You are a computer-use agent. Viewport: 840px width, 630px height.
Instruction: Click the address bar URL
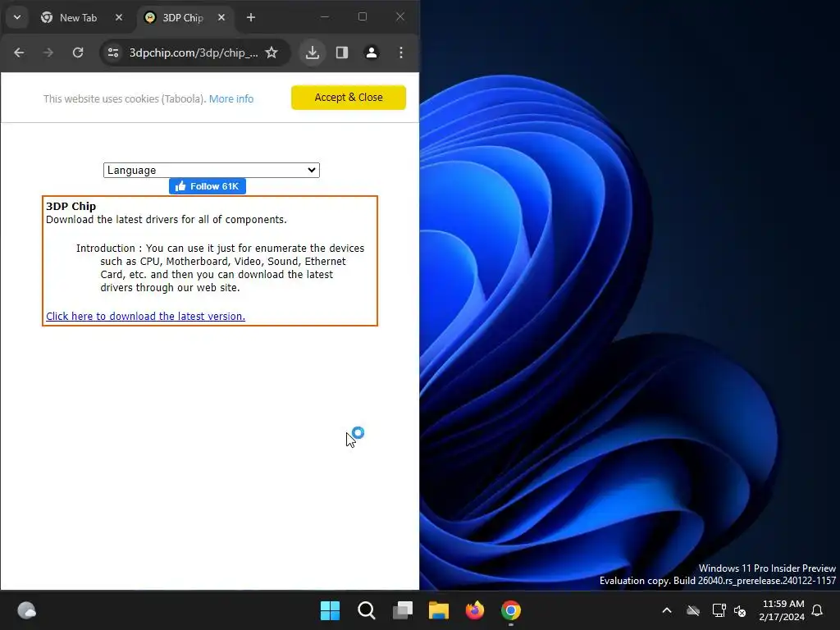[194, 52]
